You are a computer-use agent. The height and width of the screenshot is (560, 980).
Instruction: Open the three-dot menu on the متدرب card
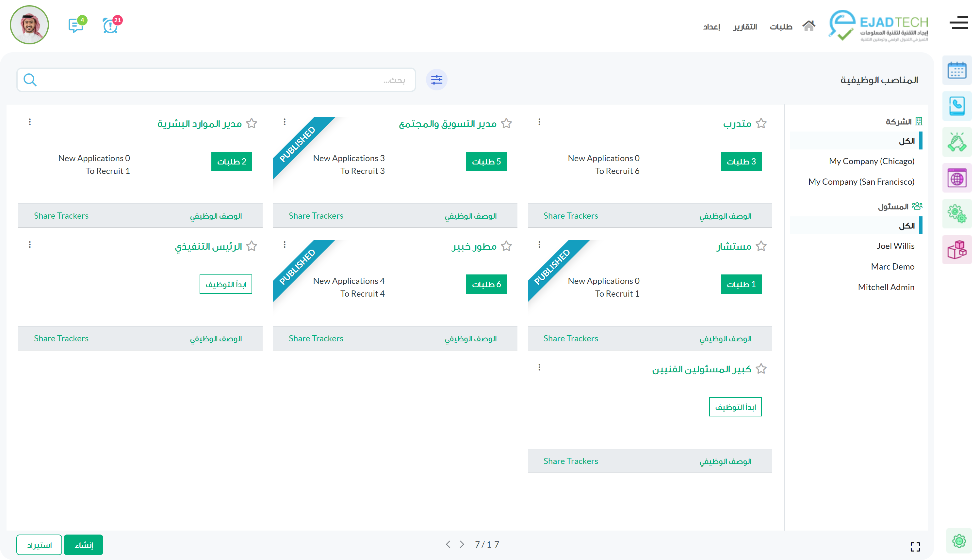539,122
